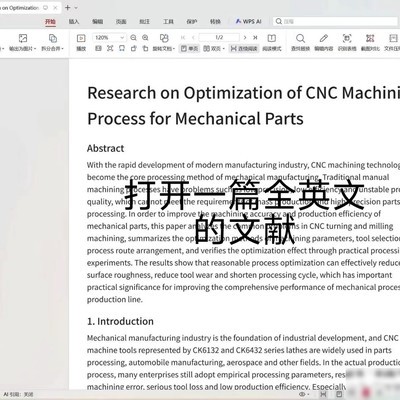400x400 pixels.
Task: Click the page number field showing 1/2
Action: [x=219, y=37]
